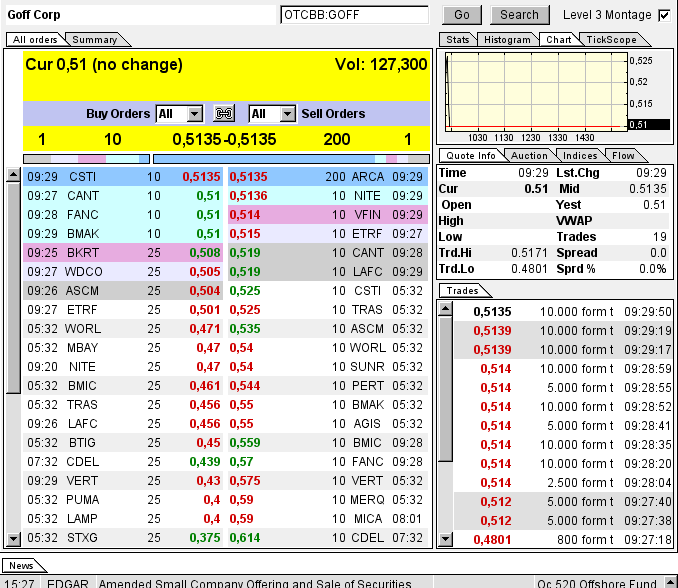This screenshot has height=588, width=678.
Task: Click the News tab
Action: [21, 566]
